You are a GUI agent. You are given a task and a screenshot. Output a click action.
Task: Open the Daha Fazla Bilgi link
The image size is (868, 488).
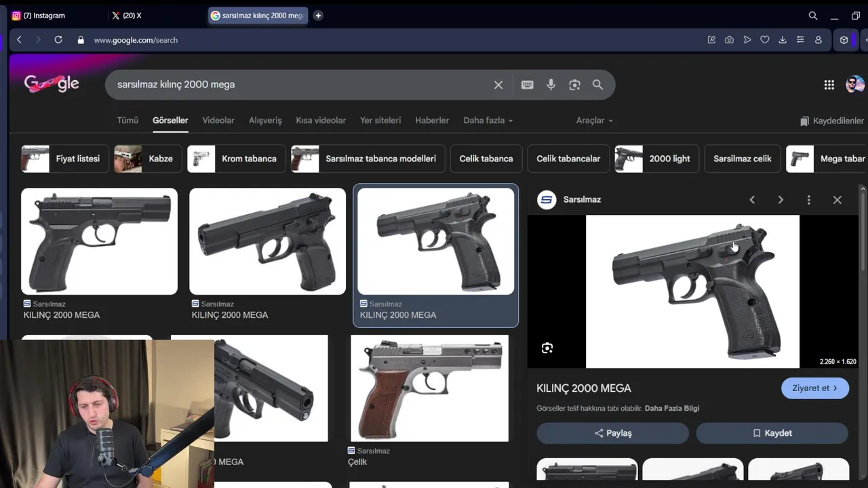point(672,408)
